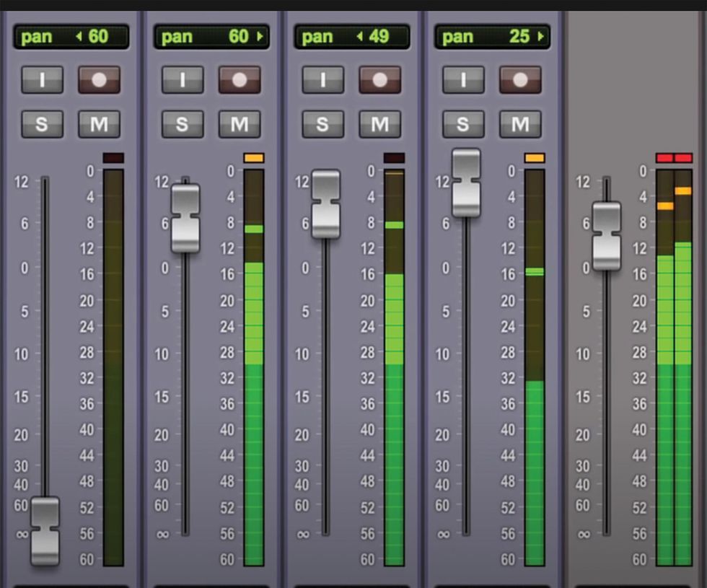Viewport: 707px width, 588px height.
Task: Click the fader knob on the pan 49 channel
Action: click(x=325, y=203)
